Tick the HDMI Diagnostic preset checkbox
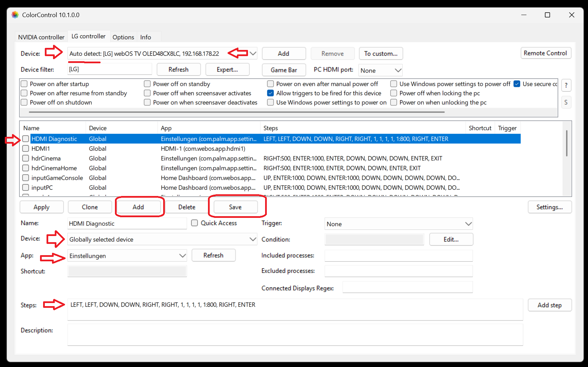 (26, 139)
